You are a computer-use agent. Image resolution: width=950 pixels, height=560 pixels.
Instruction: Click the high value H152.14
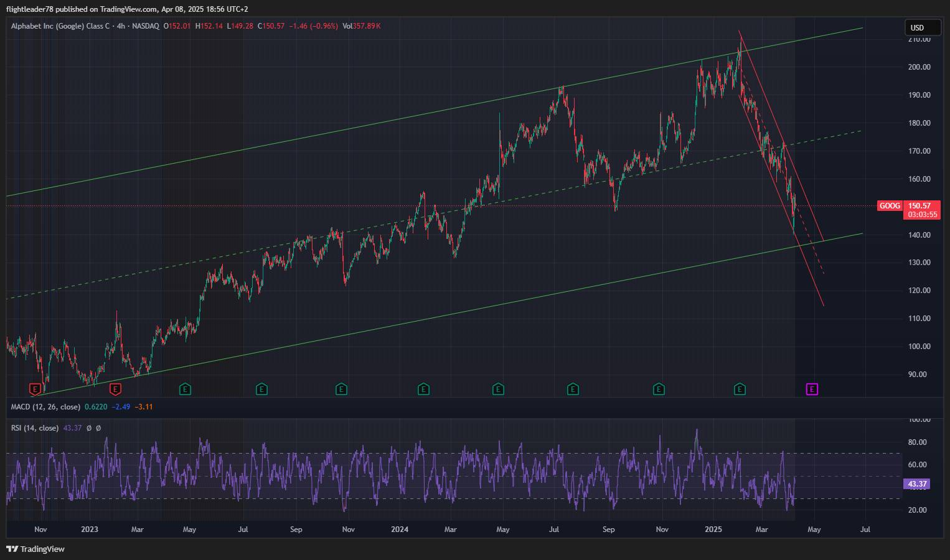coord(209,26)
